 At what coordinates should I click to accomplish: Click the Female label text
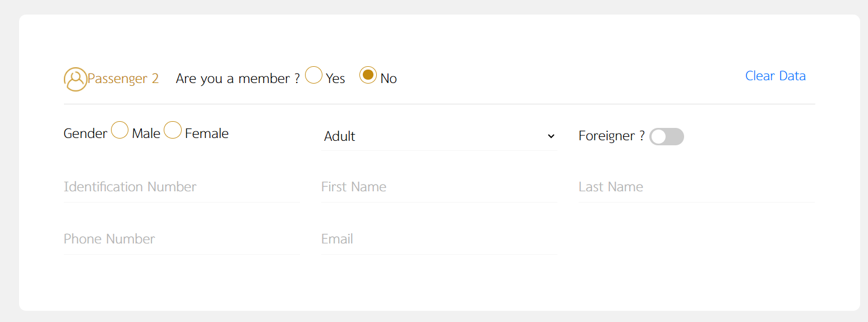(207, 134)
